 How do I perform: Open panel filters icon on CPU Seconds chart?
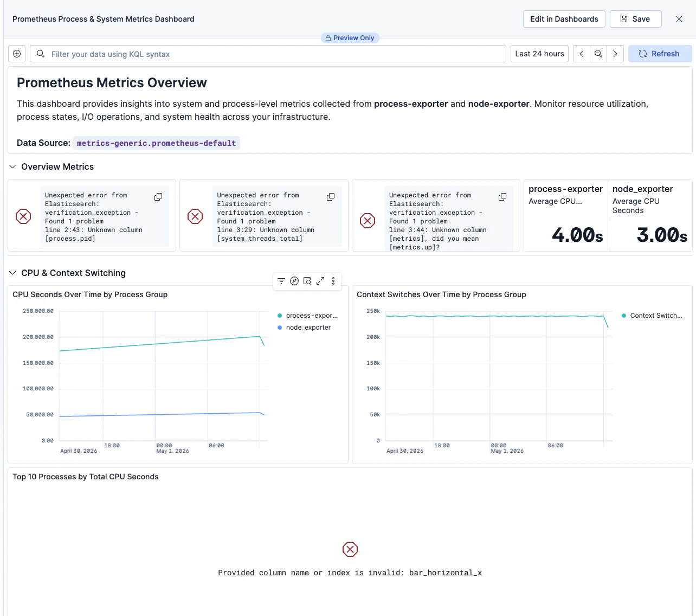point(281,281)
